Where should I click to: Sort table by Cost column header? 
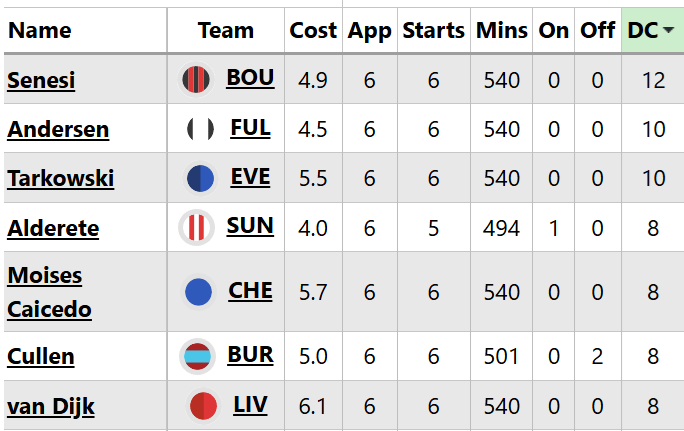(x=313, y=31)
